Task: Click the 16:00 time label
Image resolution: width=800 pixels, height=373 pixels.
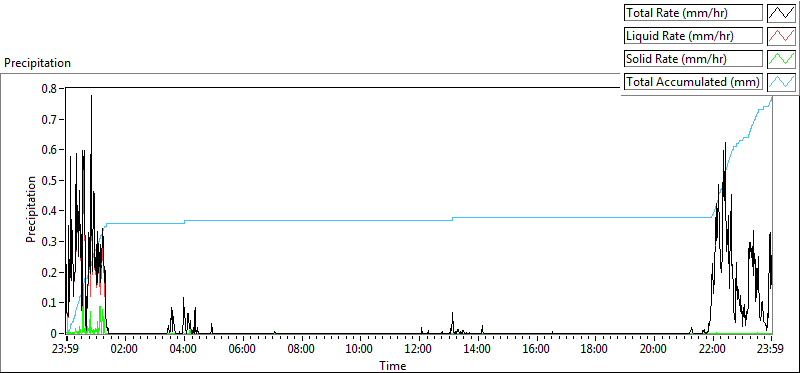Action: tap(536, 350)
